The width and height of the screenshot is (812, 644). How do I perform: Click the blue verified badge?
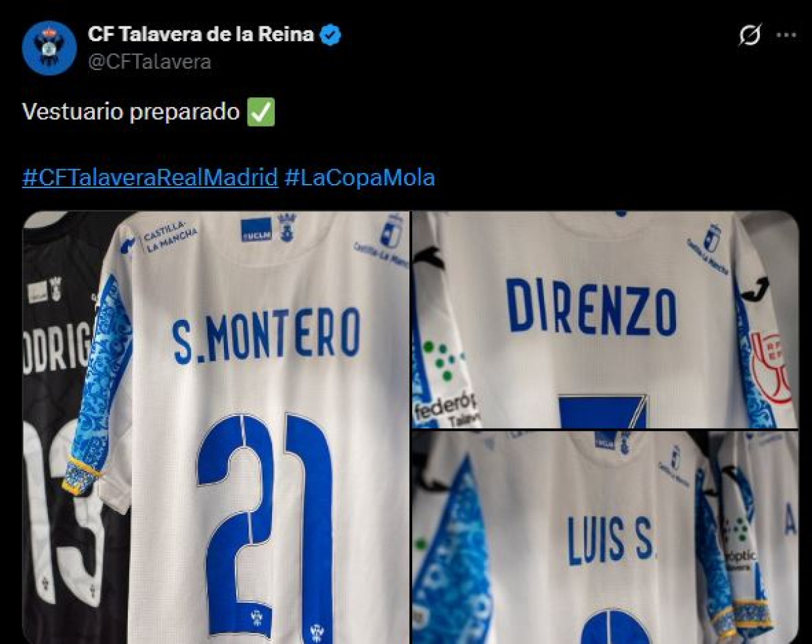click(x=330, y=35)
